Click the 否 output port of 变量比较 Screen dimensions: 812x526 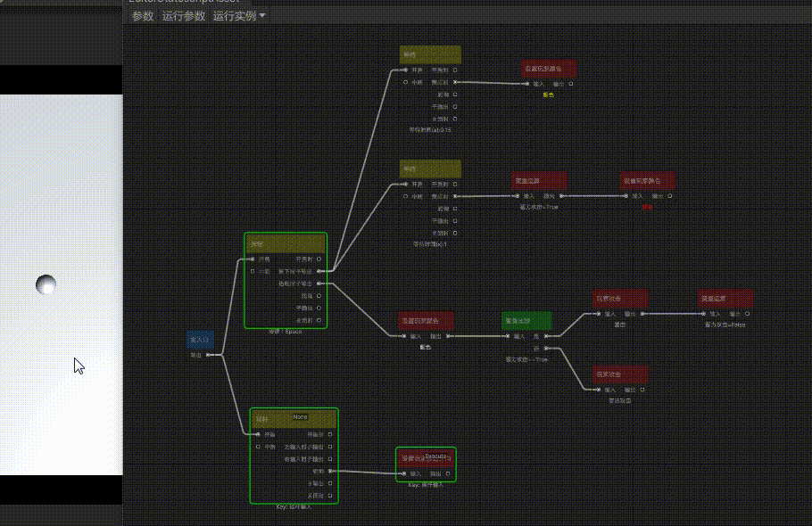546,349
